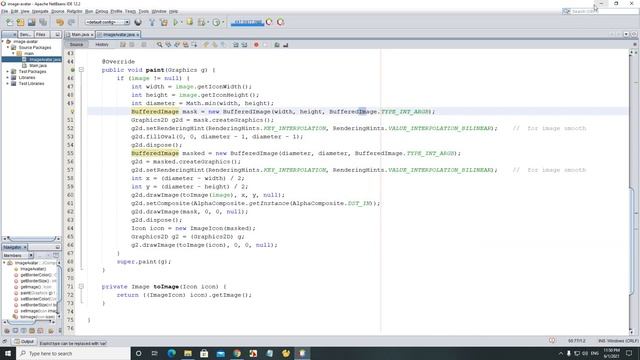Click the lightbulb hint on line 50
This screenshot has height=360, width=640.
(x=72, y=111)
